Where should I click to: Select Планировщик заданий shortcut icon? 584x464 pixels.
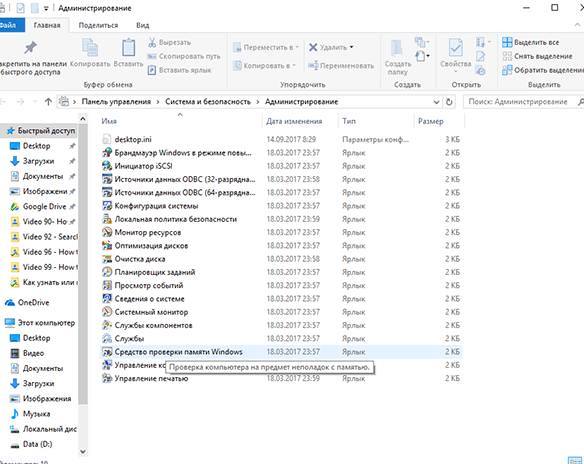107,272
